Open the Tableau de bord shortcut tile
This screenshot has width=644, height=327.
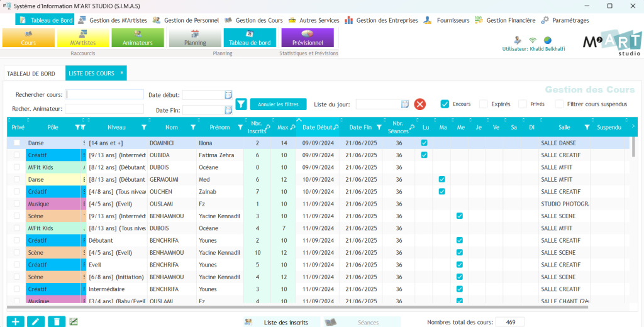pyautogui.click(x=250, y=38)
